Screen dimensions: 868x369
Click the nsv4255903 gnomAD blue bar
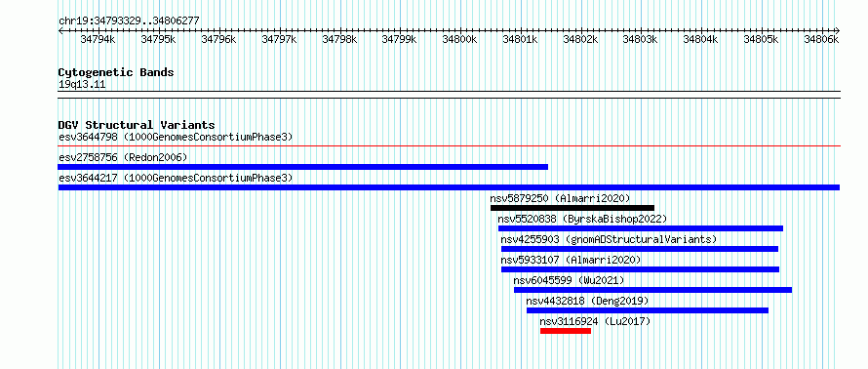pyautogui.click(x=640, y=249)
